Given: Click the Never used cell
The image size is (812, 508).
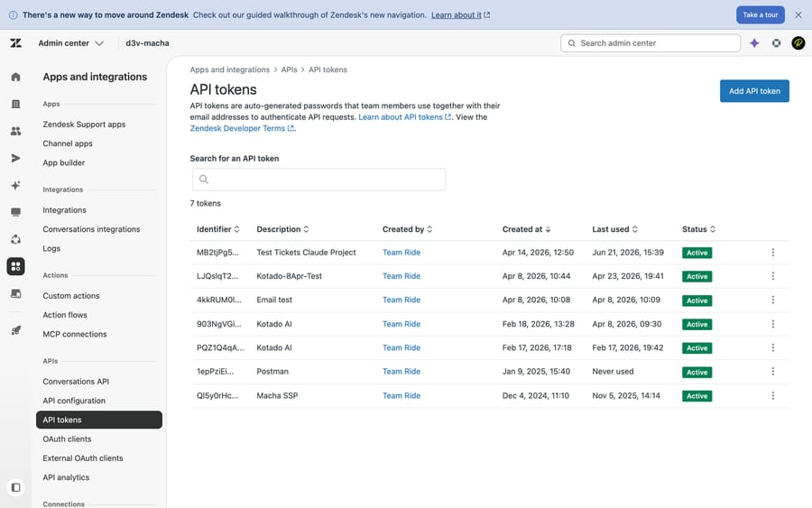Looking at the screenshot, I should click(613, 371).
